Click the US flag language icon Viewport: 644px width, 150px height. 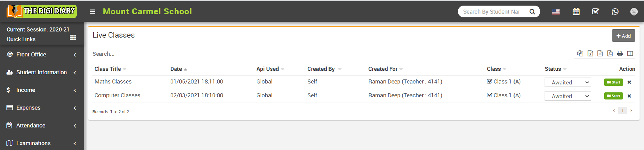coord(556,12)
